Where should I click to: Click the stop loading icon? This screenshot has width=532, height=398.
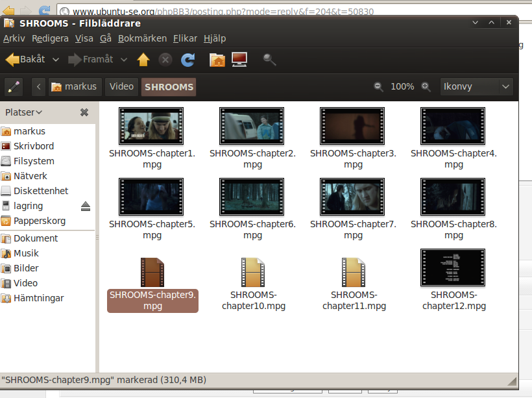[165, 60]
